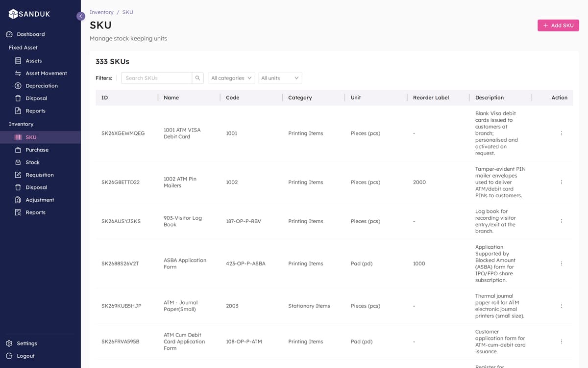Click the code 423-OP-P-ASBA
588x368 pixels.
coord(245,263)
